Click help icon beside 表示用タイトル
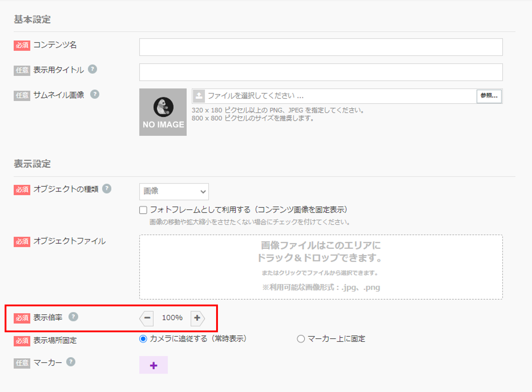This screenshot has height=392, width=532. (x=92, y=69)
